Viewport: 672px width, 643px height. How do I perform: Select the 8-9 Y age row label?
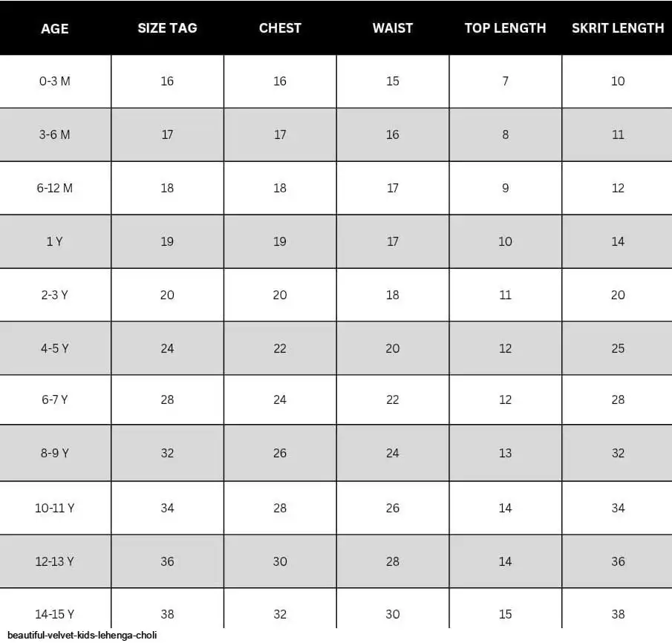click(x=55, y=453)
